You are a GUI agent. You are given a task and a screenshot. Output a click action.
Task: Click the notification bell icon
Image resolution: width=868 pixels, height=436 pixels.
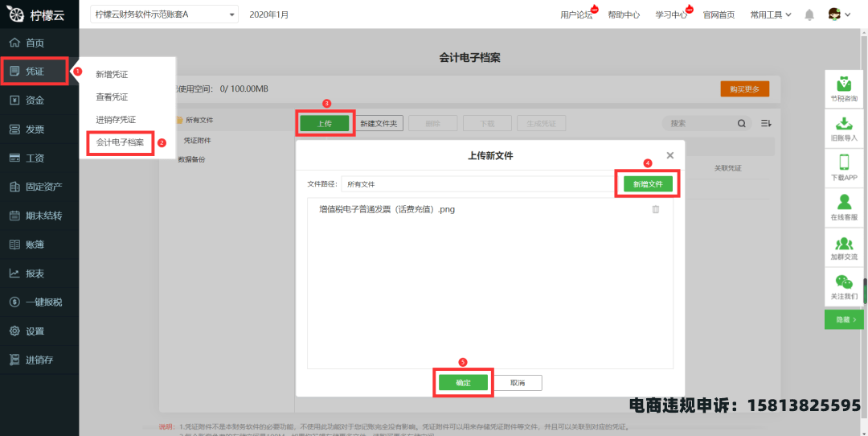click(809, 14)
